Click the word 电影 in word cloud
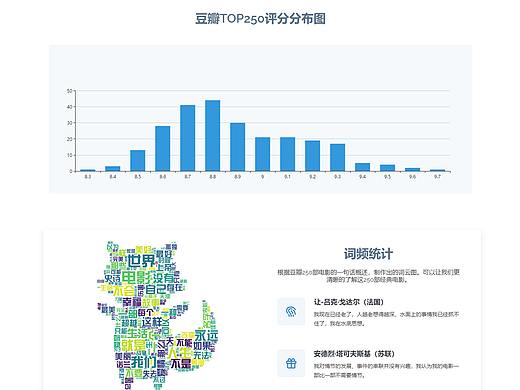The image size is (520, 390). 137,278
